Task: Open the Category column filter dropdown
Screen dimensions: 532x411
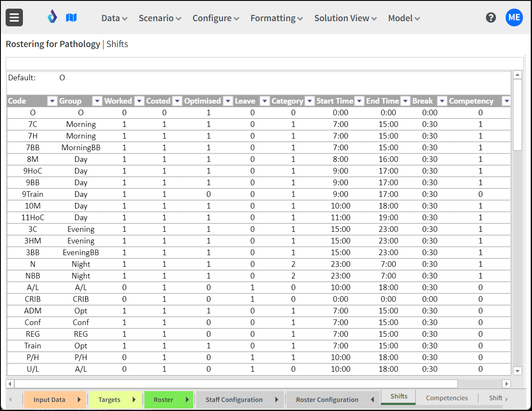Action: [x=310, y=101]
